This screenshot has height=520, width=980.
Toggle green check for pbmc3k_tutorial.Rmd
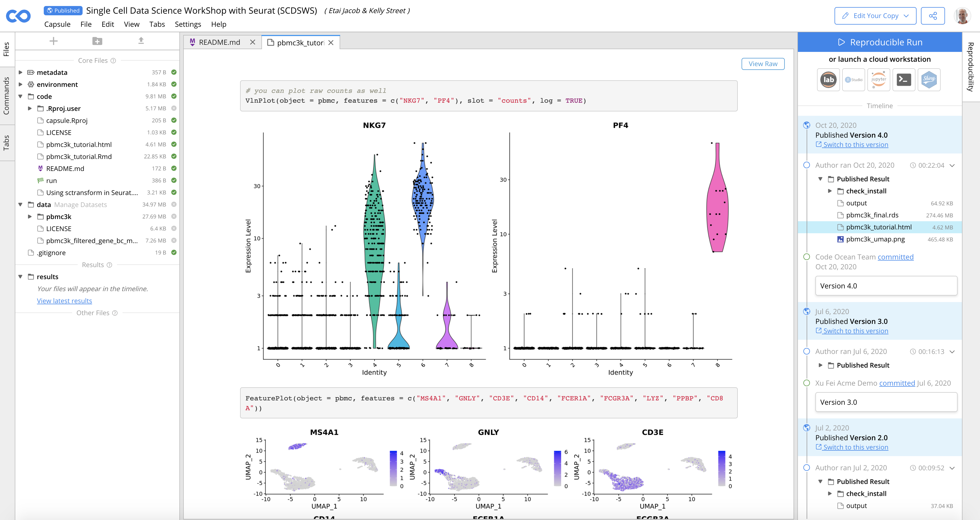[x=174, y=156]
